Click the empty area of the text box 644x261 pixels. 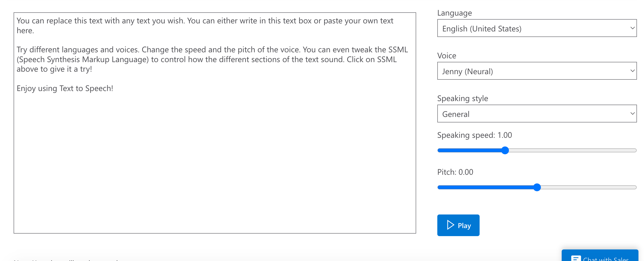pyautogui.click(x=215, y=163)
